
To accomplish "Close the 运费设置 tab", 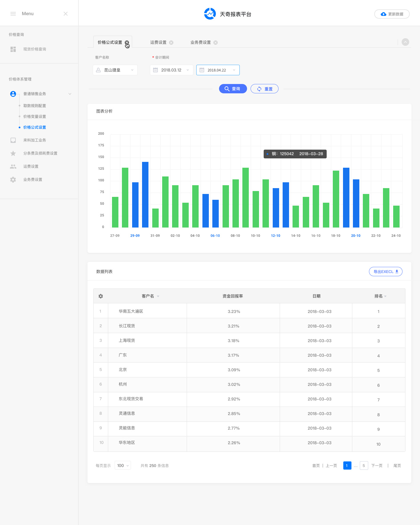I will (x=171, y=43).
